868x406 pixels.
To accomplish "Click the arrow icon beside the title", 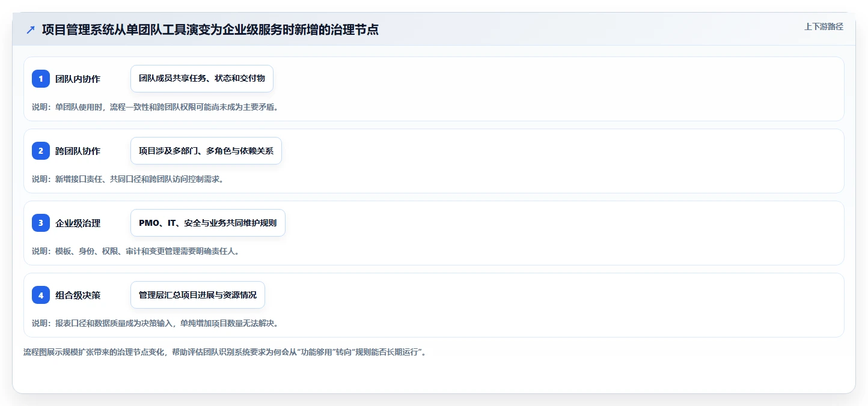I will tap(30, 29).
